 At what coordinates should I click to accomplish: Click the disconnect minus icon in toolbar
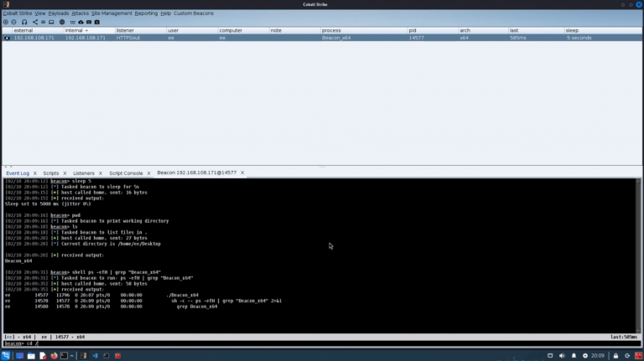click(14, 22)
